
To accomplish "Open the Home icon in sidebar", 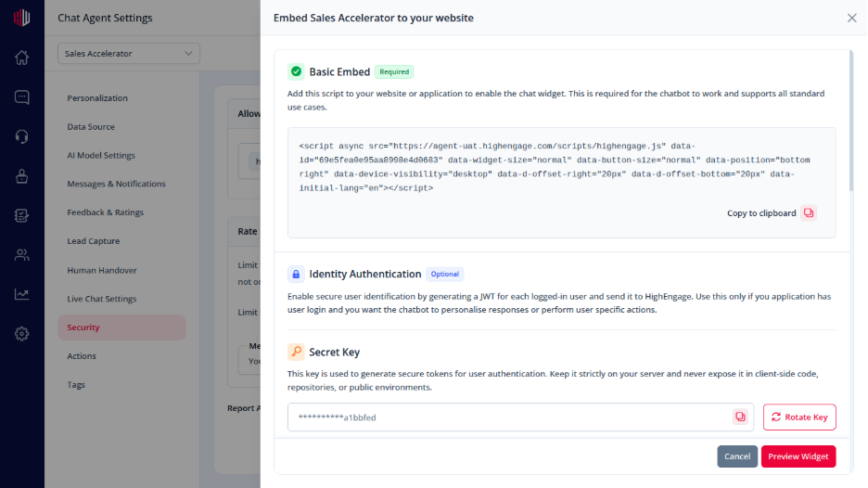I will [21, 57].
